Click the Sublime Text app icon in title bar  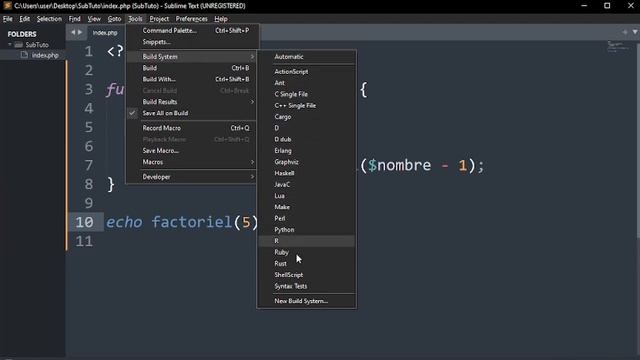point(7,5)
